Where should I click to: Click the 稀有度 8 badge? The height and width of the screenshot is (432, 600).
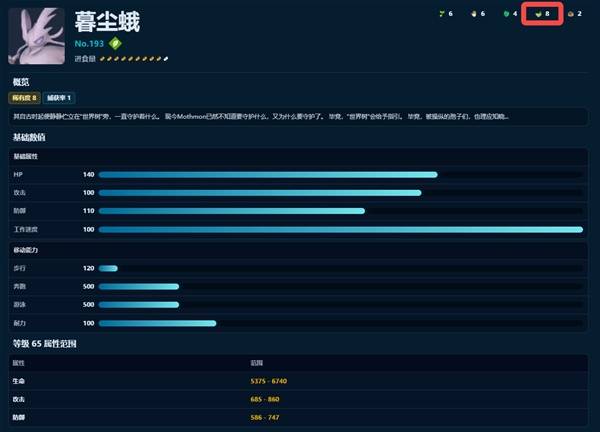click(x=24, y=98)
